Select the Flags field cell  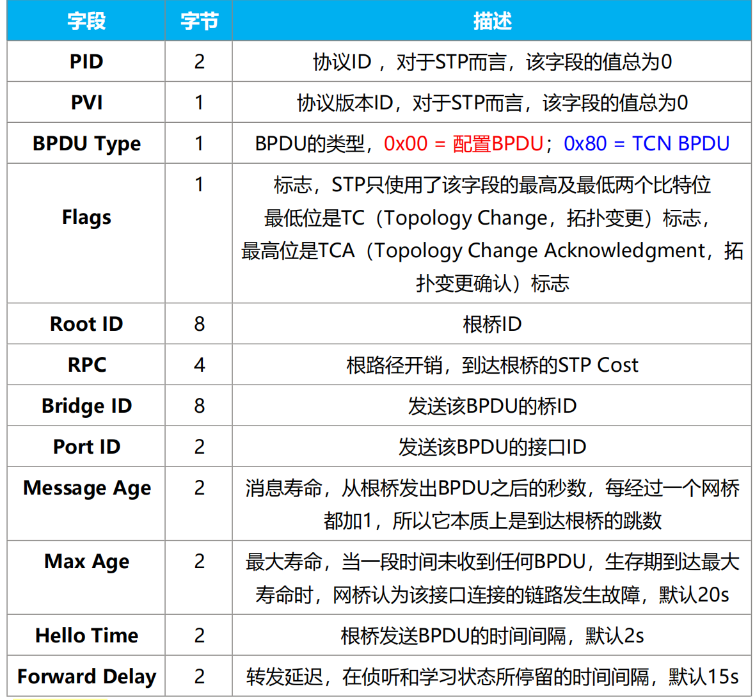point(86,234)
